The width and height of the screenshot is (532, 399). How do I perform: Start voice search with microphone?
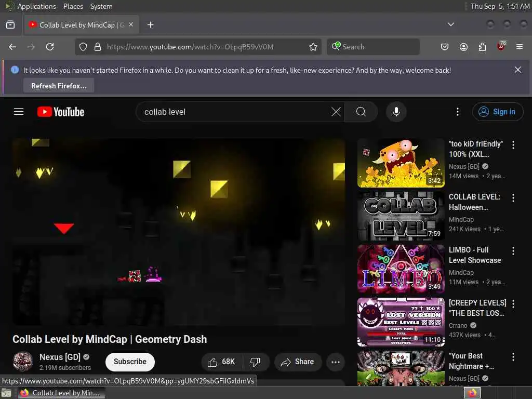[396, 112]
